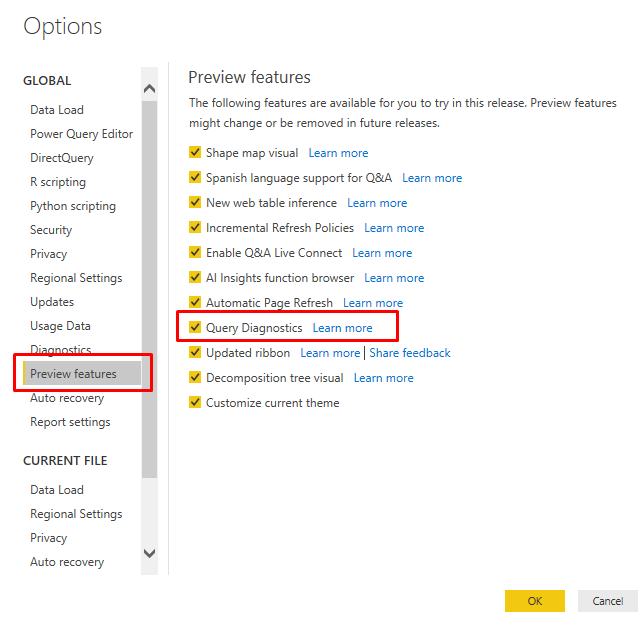The image size is (644, 625).
Task: Click the sidebar scroll up arrow
Action: [x=150, y=88]
